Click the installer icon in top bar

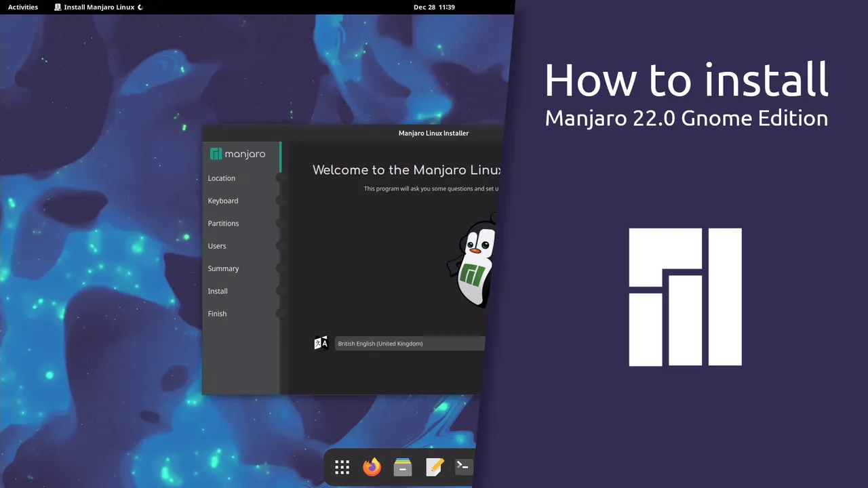58,7
